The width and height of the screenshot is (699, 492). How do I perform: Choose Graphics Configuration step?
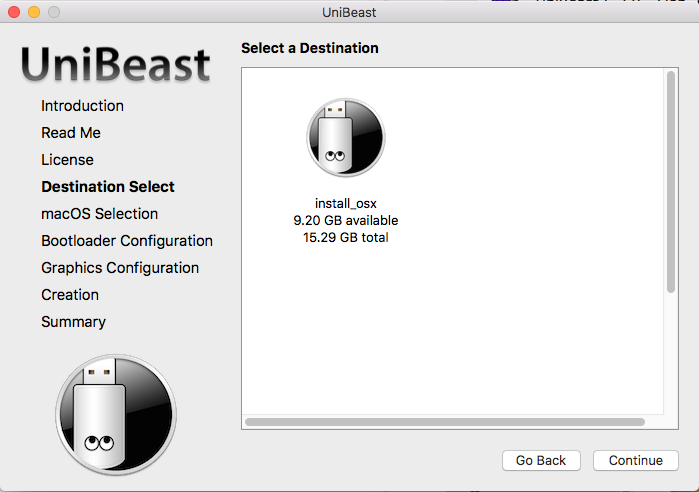click(x=120, y=268)
